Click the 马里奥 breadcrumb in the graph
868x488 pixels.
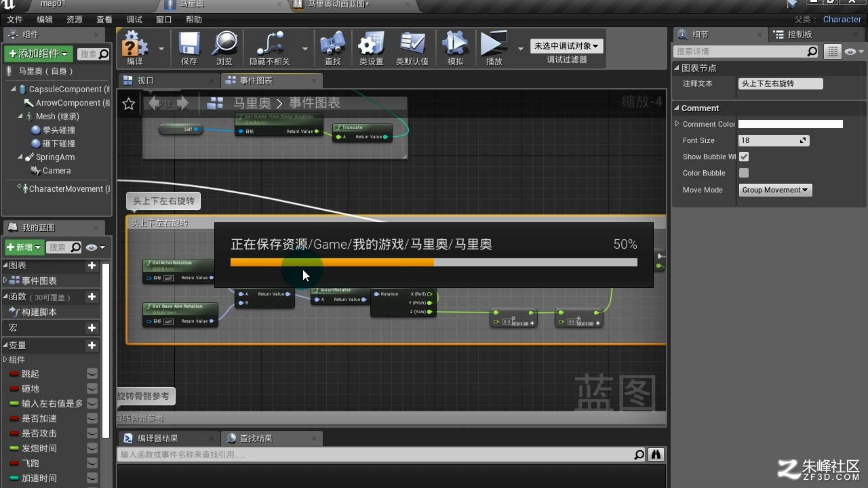pos(252,103)
